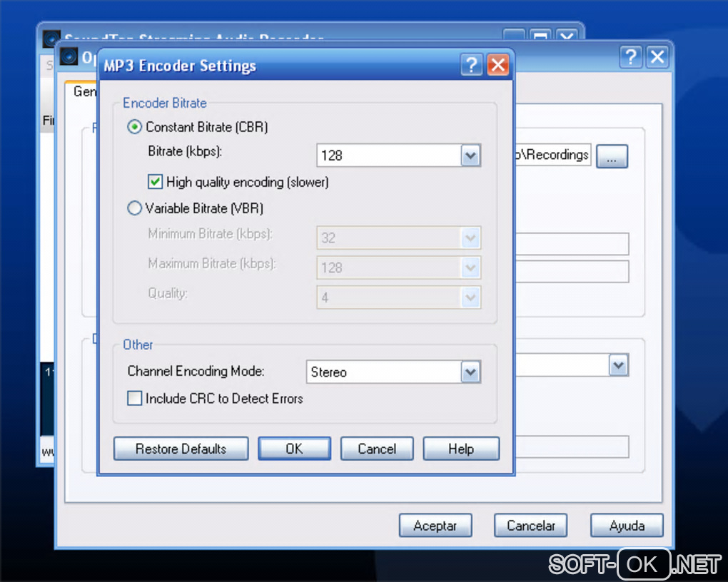Select Constant Bitrate (CBR) radio button

click(135, 127)
